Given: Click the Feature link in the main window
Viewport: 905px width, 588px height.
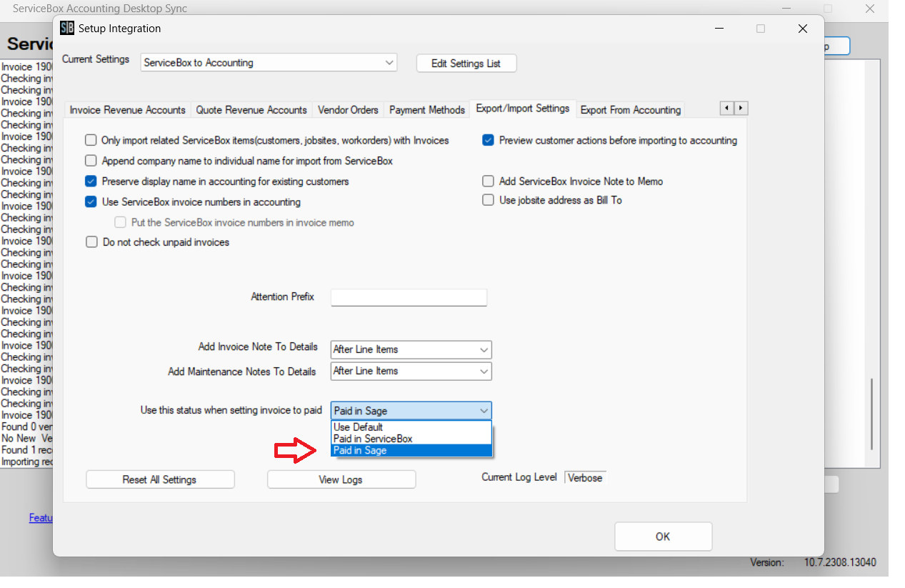Looking at the screenshot, I should [41, 518].
